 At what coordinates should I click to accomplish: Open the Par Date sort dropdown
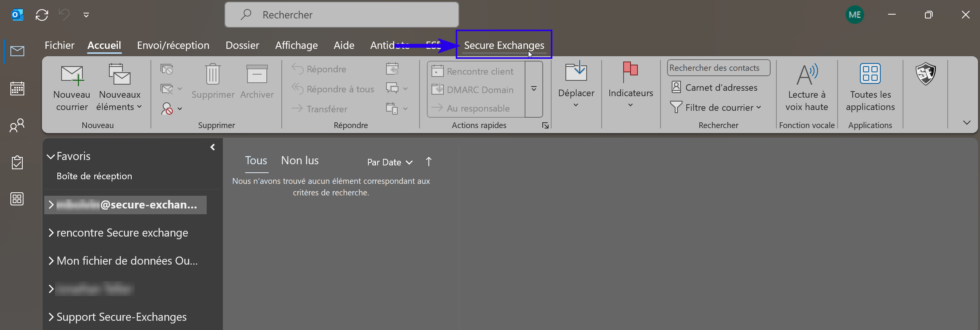390,162
